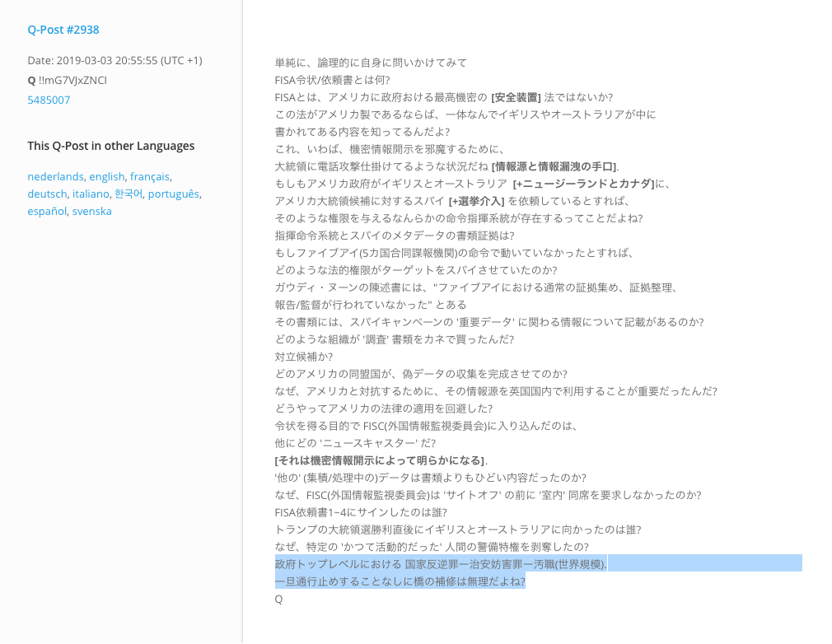The height and width of the screenshot is (644, 832).
Task: Switch post to nederlands language
Action: click(56, 177)
